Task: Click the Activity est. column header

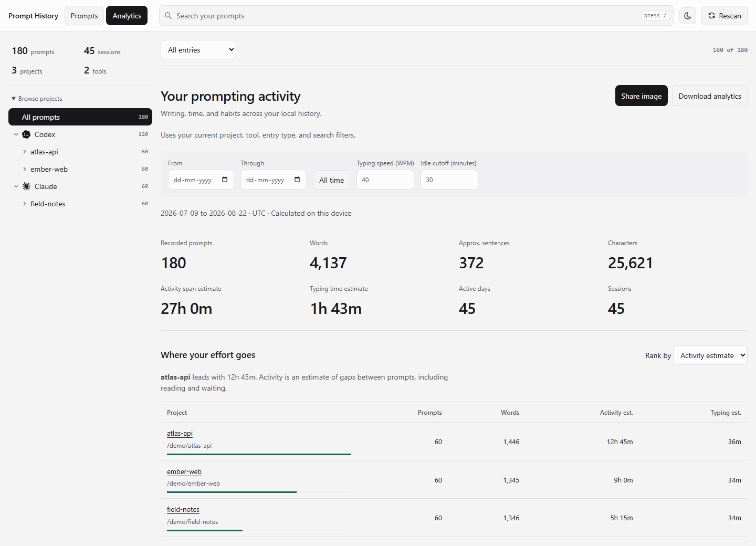Action: pos(616,413)
